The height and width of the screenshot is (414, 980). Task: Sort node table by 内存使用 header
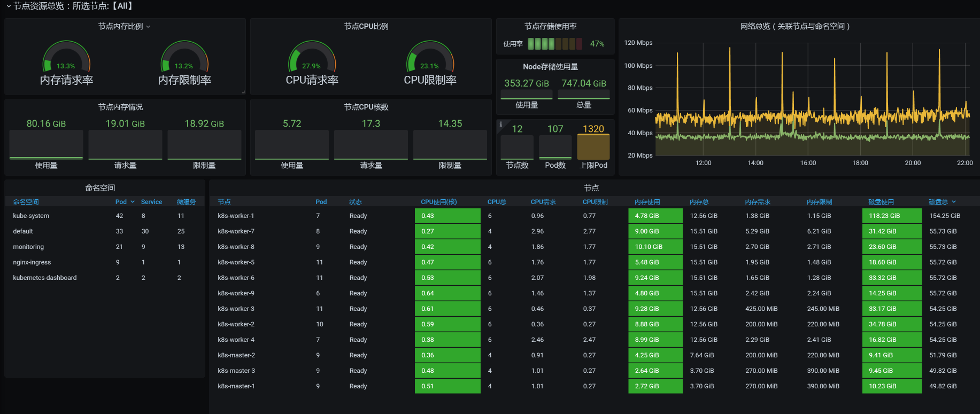point(647,202)
